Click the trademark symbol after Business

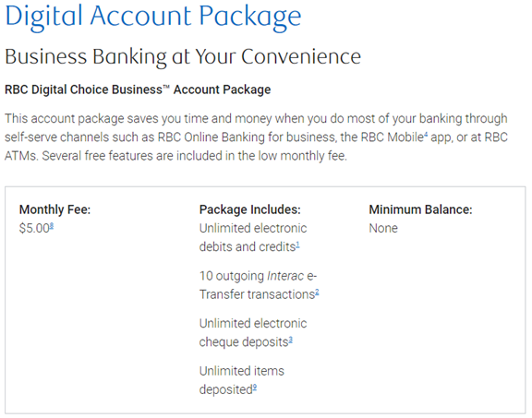point(166,88)
